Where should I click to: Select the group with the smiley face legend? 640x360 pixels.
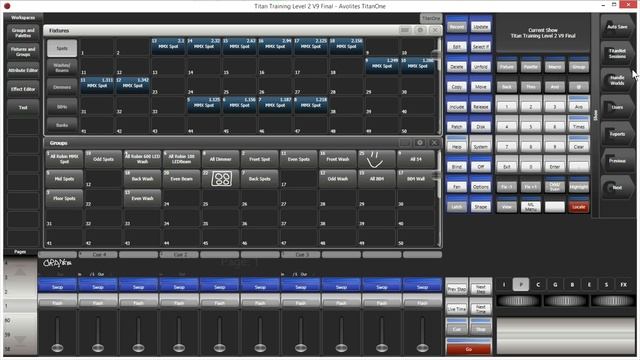click(376, 159)
